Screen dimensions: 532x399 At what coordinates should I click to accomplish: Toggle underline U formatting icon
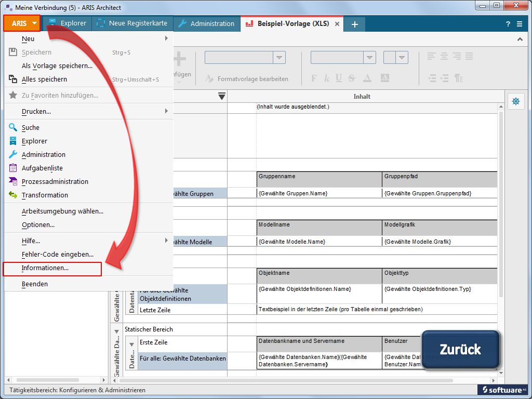coord(339,78)
